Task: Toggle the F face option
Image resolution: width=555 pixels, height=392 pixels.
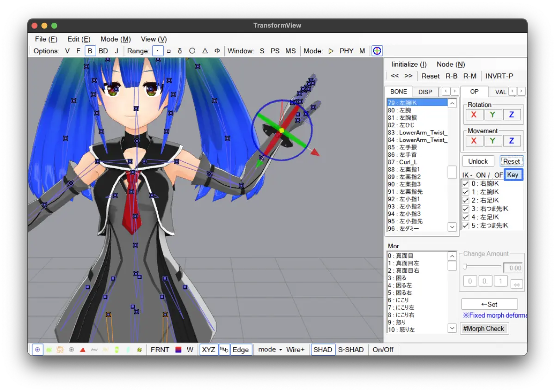Action: [79, 51]
